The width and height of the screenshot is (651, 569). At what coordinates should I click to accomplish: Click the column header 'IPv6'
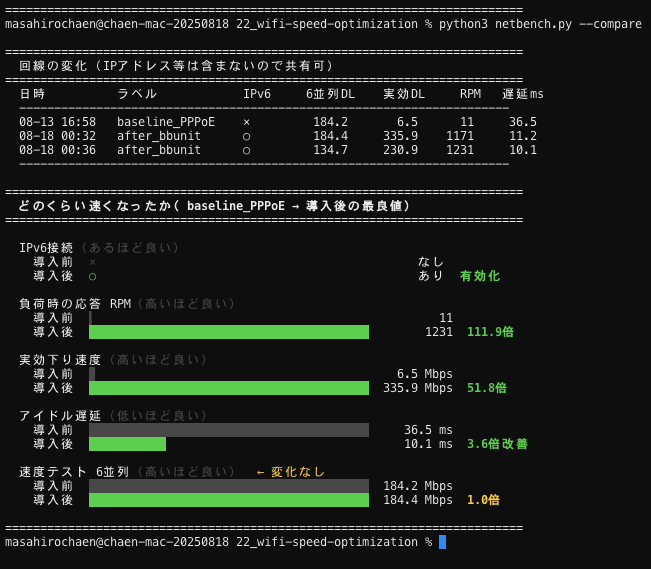(257, 94)
